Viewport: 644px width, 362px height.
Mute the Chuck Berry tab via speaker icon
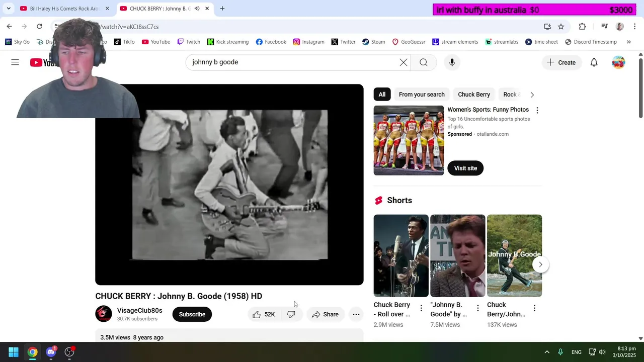[x=197, y=9]
